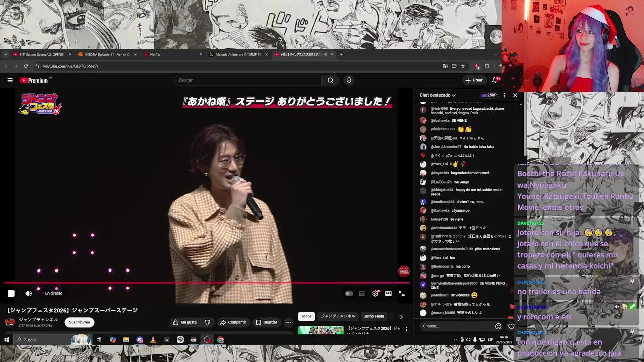Open the browser extensions puzzle icon
The width and height of the screenshot is (644, 362).
487,66
